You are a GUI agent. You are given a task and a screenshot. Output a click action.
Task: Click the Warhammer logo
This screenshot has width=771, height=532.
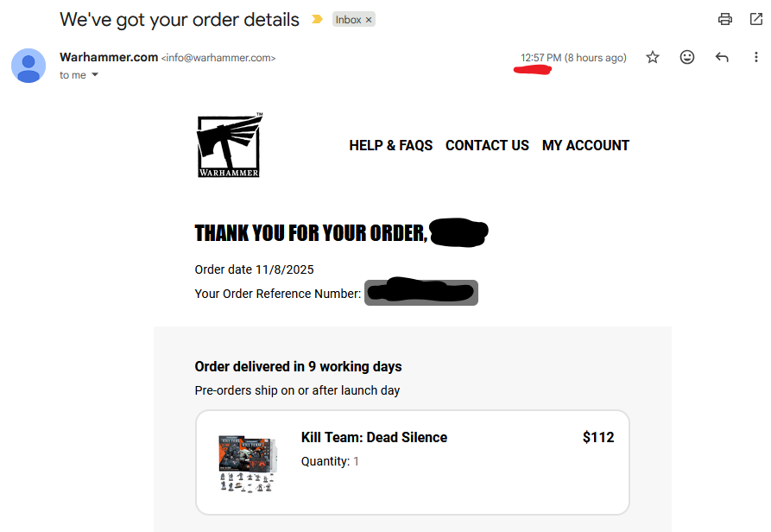229,145
